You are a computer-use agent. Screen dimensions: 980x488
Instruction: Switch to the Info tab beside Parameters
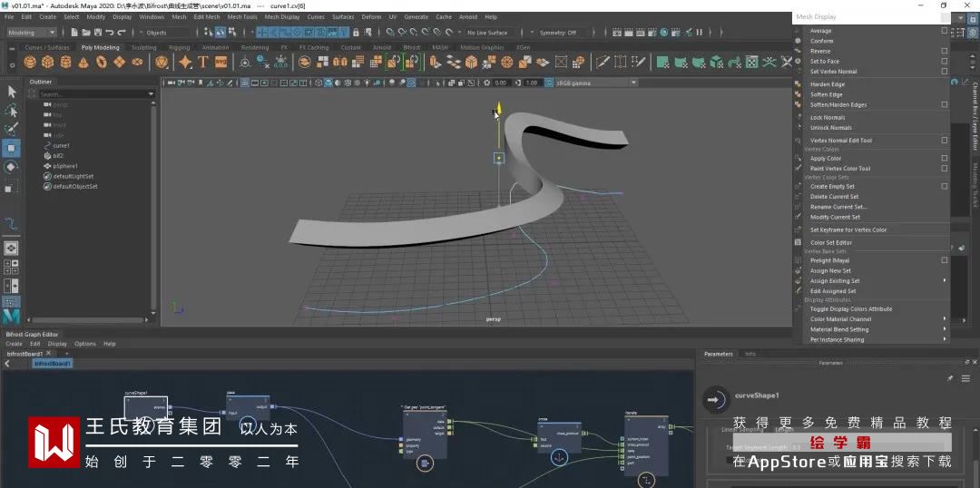(x=750, y=354)
